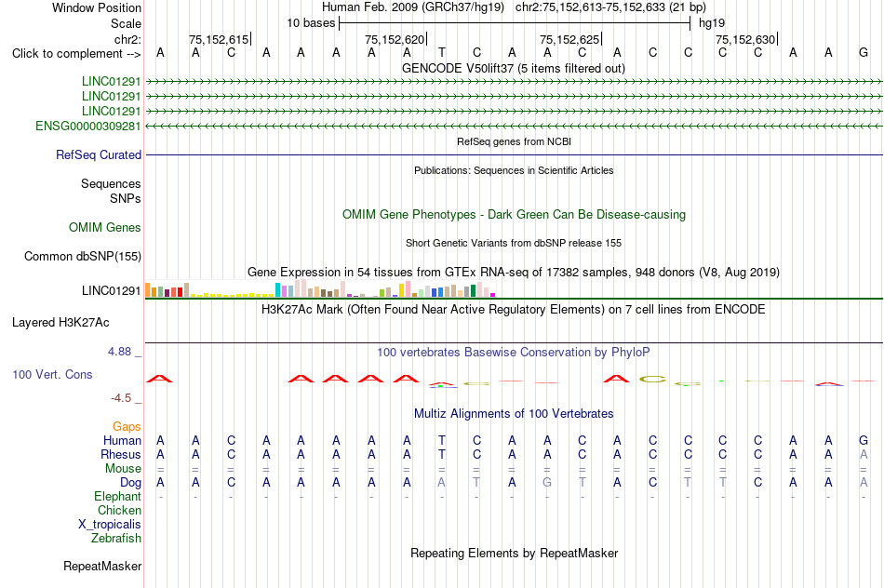Viewport: 884px width, 588px height.
Task: Click the hg19 label beside the scale bar
Action: [x=712, y=23]
